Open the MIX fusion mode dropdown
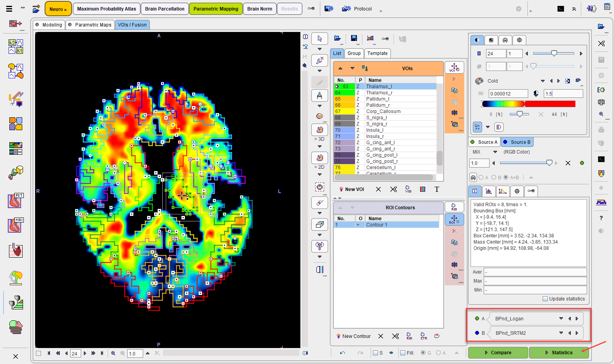 pyautogui.click(x=495, y=152)
